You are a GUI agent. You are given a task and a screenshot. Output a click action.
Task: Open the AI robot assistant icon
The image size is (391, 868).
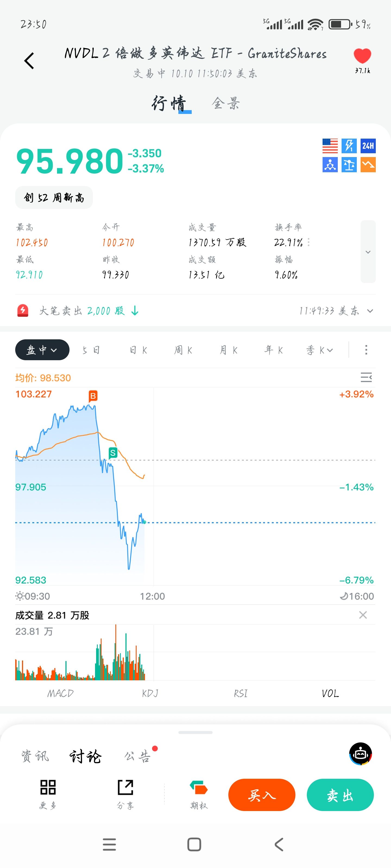[x=360, y=754]
